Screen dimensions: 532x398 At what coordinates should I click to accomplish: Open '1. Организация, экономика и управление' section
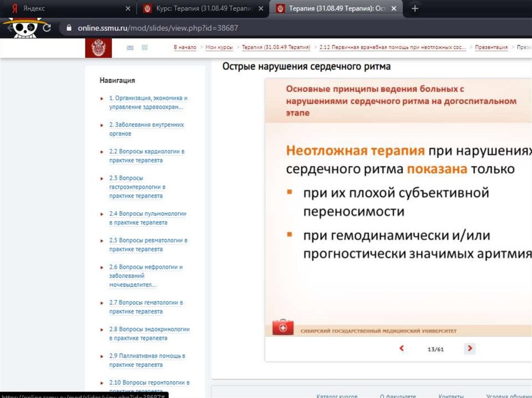[x=148, y=102]
